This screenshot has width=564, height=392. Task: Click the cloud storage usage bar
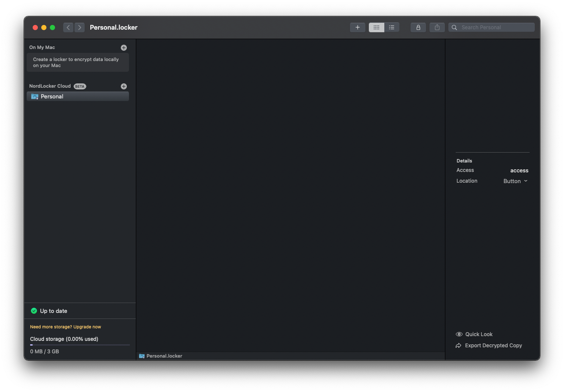(80, 345)
